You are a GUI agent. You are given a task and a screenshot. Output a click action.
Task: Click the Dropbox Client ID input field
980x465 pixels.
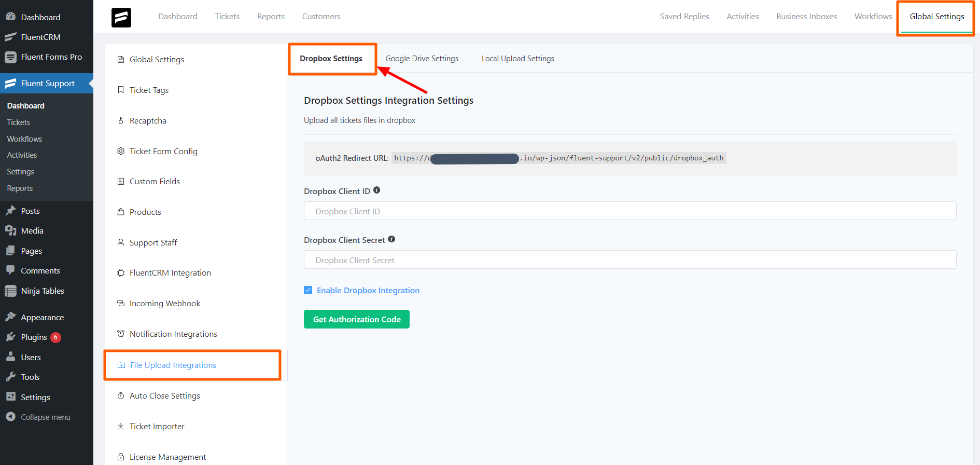[x=630, y=211]
